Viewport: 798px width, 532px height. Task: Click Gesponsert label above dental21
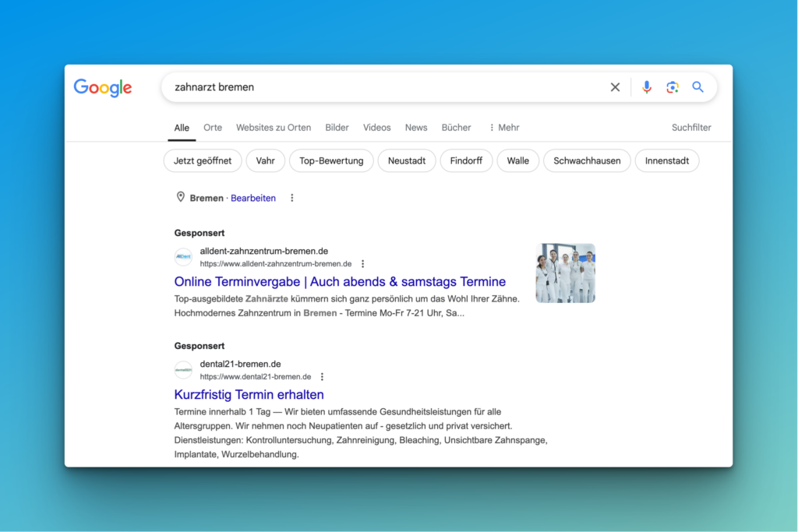click(199, 346)
